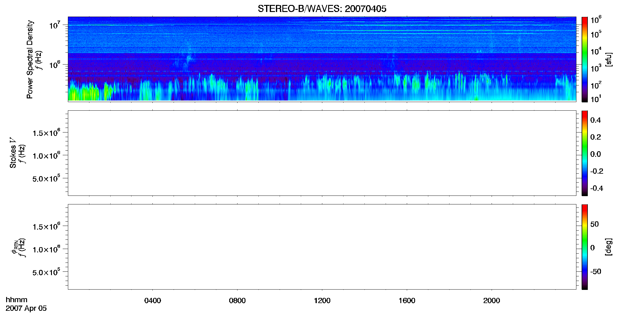Image resolution: width=644 pixels, height=332 pixels.
Task: Click the 0400 time tick label
Action: coord(153,301)
